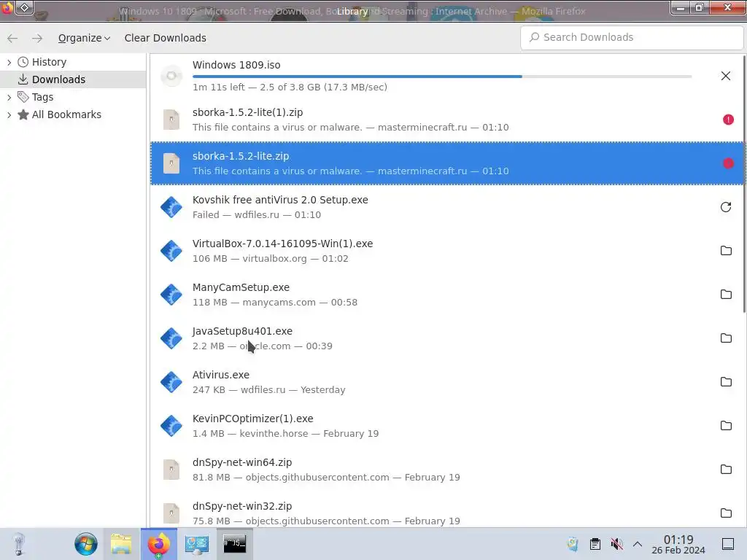
Task: Select the Kovshik free antiVirus 2.0 Setup.exe entry
Action: click(447, 207)
